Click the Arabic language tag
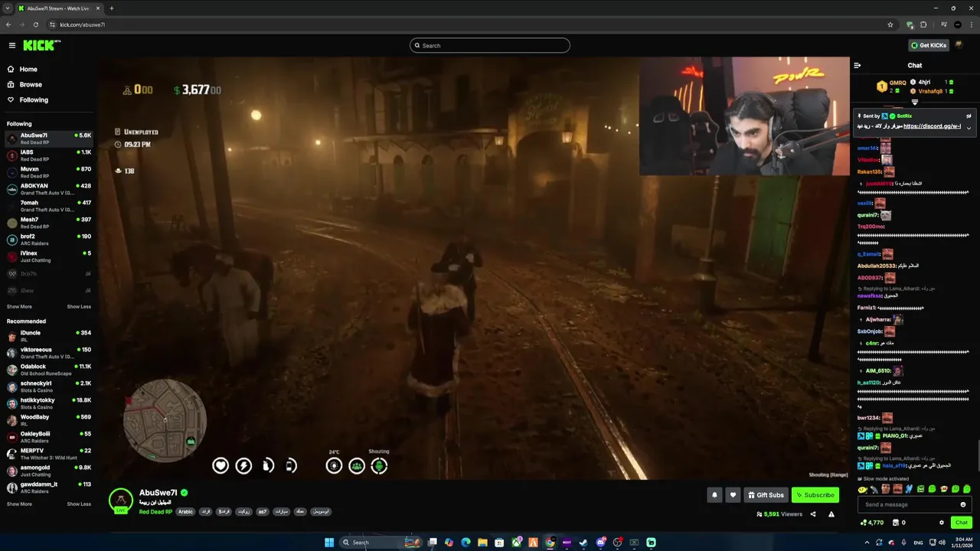Screen dimensions: 980x551 click(x=186, y=511)
